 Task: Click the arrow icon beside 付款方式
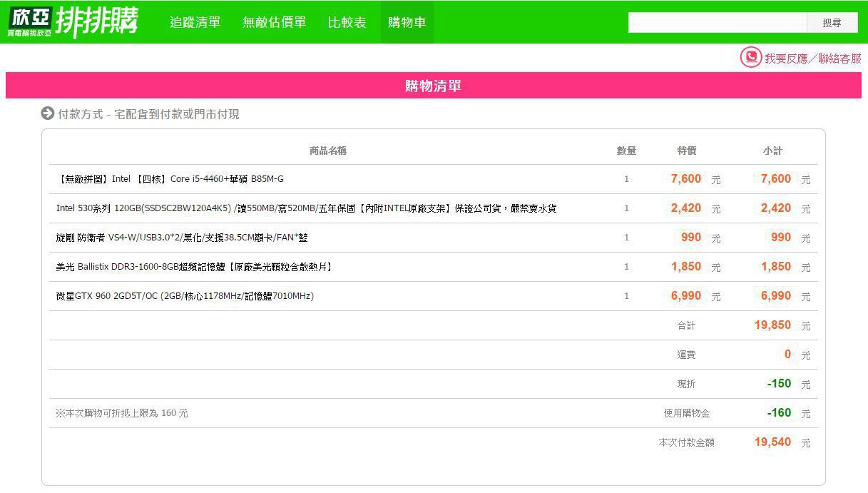pos(48,113)
